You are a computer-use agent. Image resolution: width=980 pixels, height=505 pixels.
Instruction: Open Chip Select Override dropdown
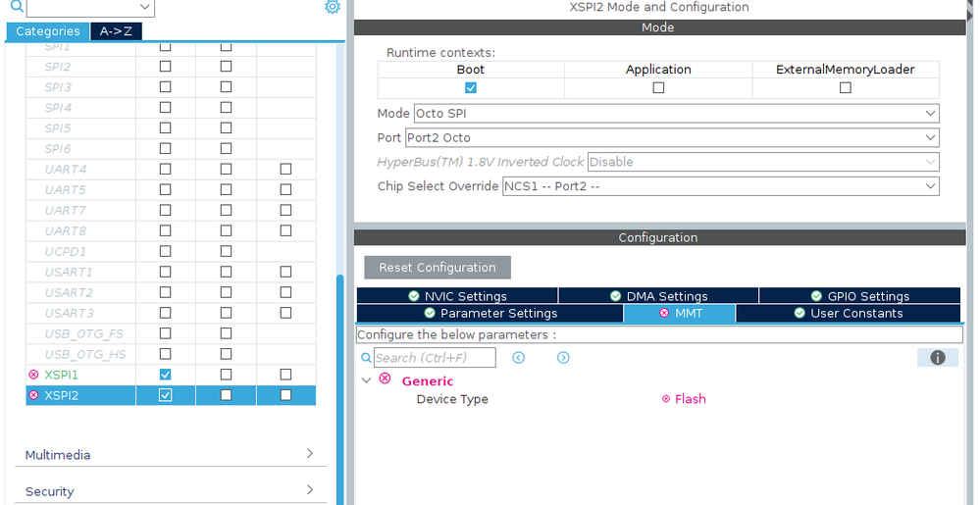click(x=721, y=186)
